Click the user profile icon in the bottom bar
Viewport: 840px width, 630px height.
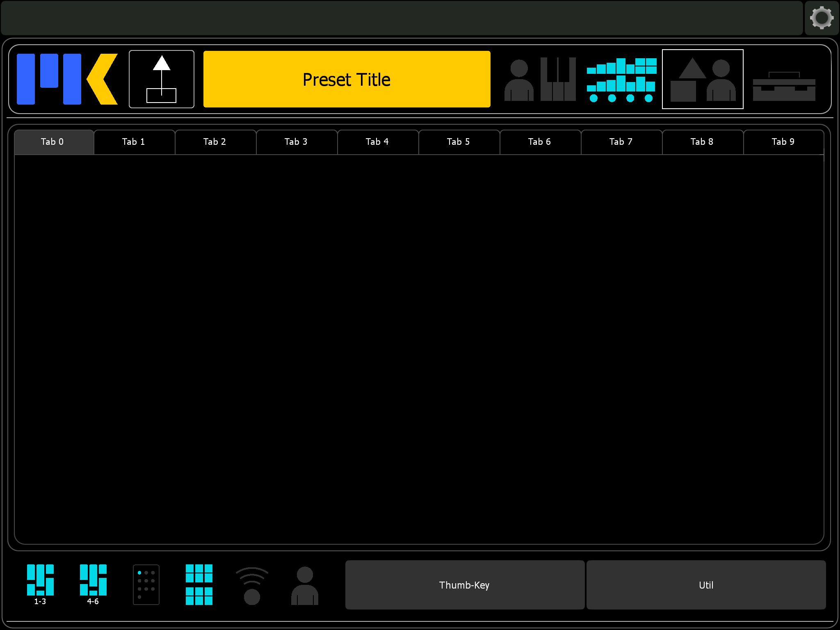click(304, 584)
